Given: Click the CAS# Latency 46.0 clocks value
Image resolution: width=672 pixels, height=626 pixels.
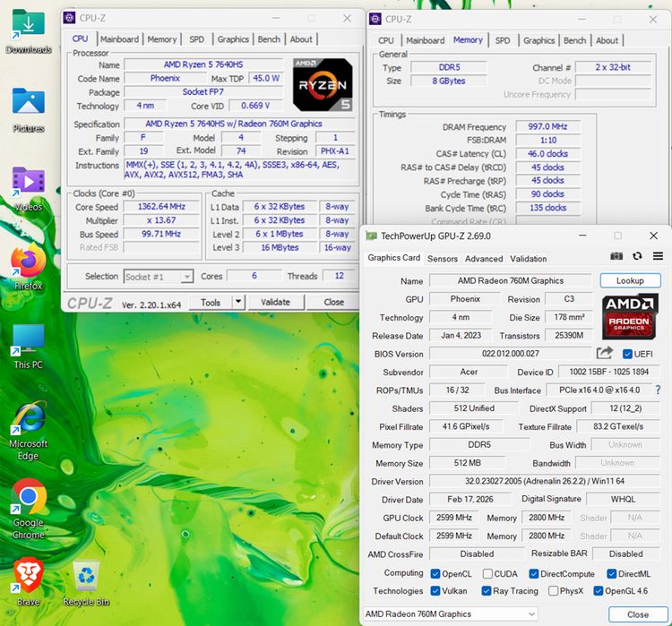Looking at the screenshot, I should (x=547, y=153).
